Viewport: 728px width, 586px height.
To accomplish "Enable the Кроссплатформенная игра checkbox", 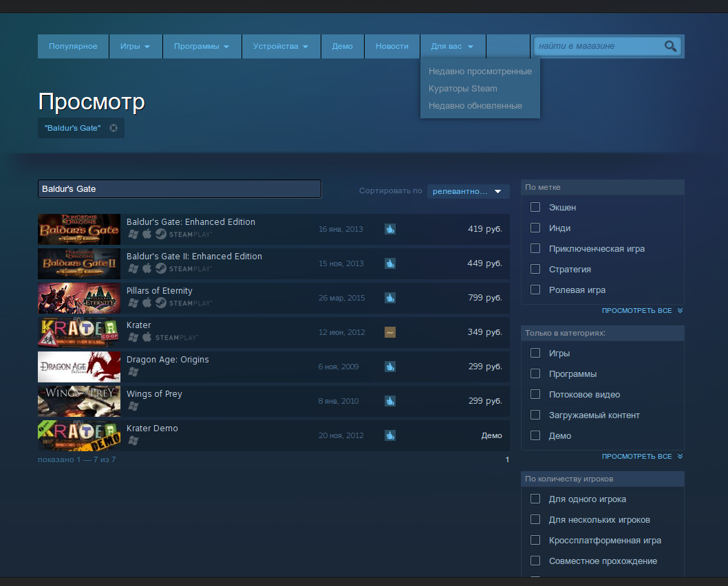I will [x=535, y=540].
